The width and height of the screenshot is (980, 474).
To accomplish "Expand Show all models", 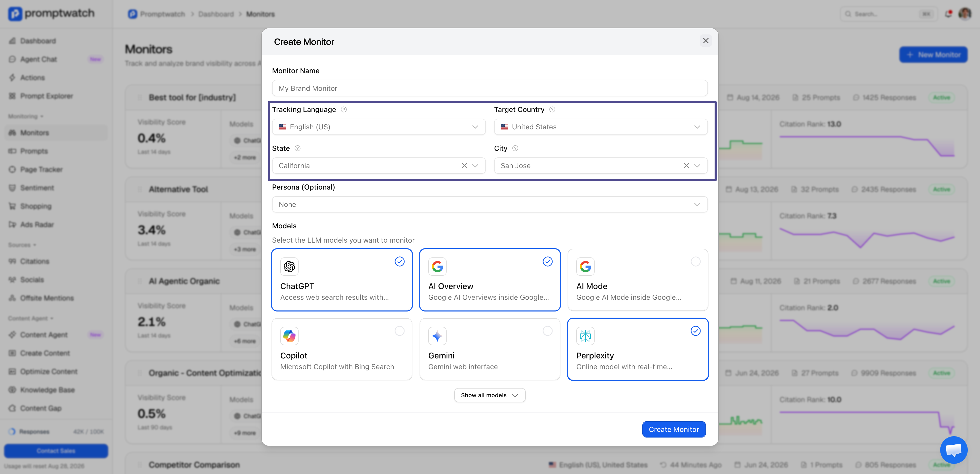I will click(x=490, y=395).
